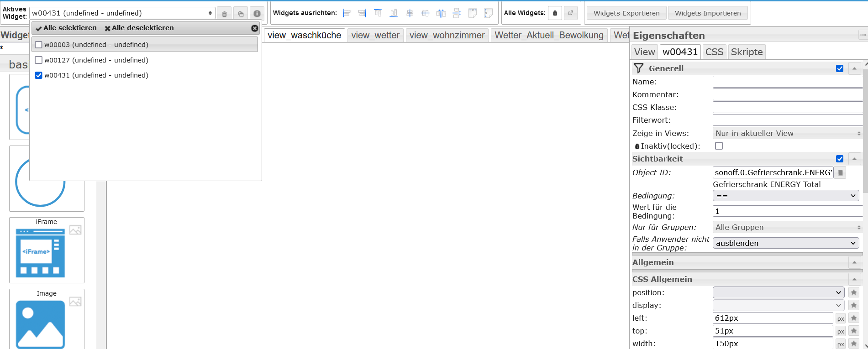Open the display dropdown
The image size is (868, 349).
[779, 305]
